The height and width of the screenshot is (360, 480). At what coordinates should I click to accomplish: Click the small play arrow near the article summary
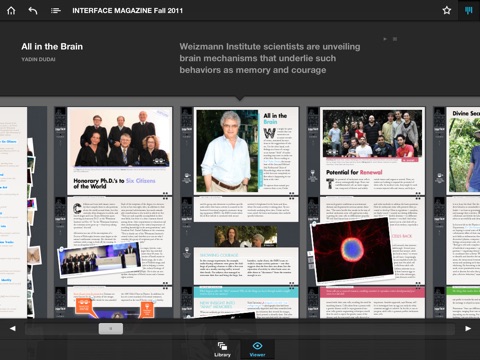pyautogui.click(x=385, y=39)
